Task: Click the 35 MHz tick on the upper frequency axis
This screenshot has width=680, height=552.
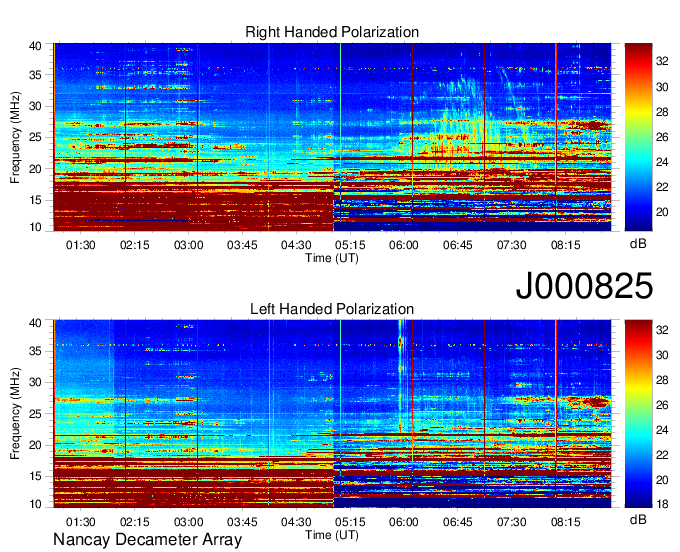Action: click(35, 75)
